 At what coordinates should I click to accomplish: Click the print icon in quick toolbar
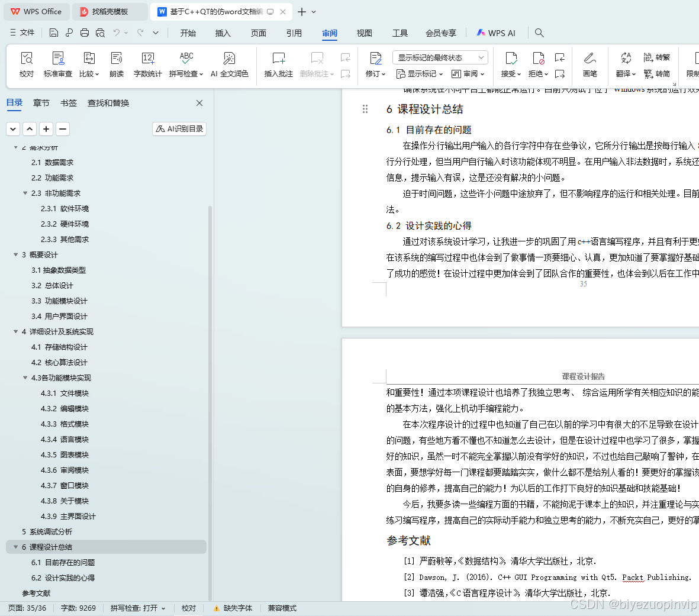(x=85, y=33)
